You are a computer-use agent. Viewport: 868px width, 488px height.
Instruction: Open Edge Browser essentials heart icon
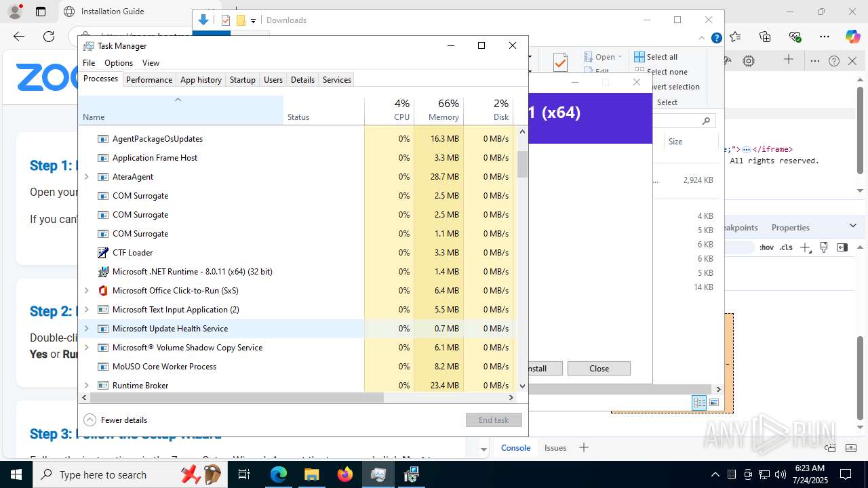pyautogui.click(x=795, y=37)
